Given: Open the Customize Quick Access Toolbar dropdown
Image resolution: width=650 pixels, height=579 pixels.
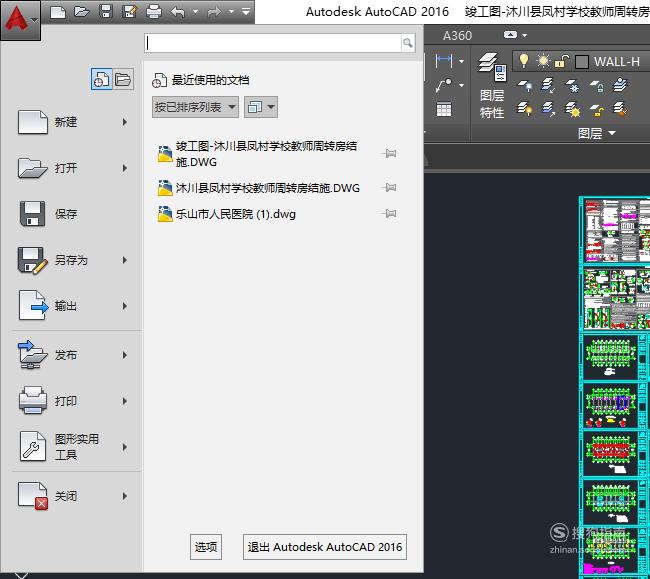Looking at the screenshot, I should [246, 12].
